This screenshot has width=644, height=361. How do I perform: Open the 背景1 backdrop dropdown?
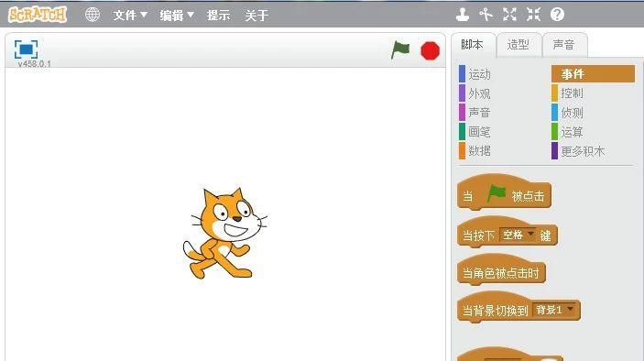click(554, 310)
